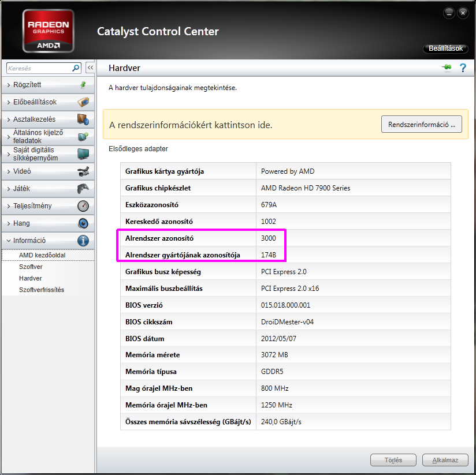
Task: Click the BIOS cikkszám value DroiDMester-v04
Action: [x=287, y=322]
